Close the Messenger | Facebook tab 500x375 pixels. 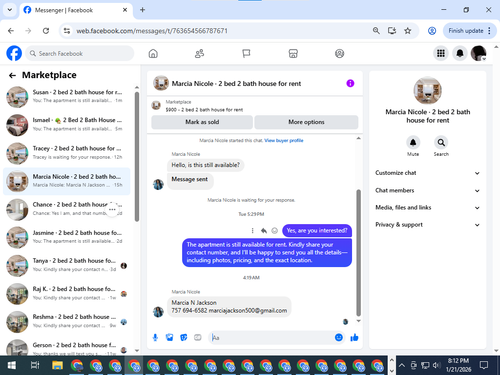click(x=125, y=10)
